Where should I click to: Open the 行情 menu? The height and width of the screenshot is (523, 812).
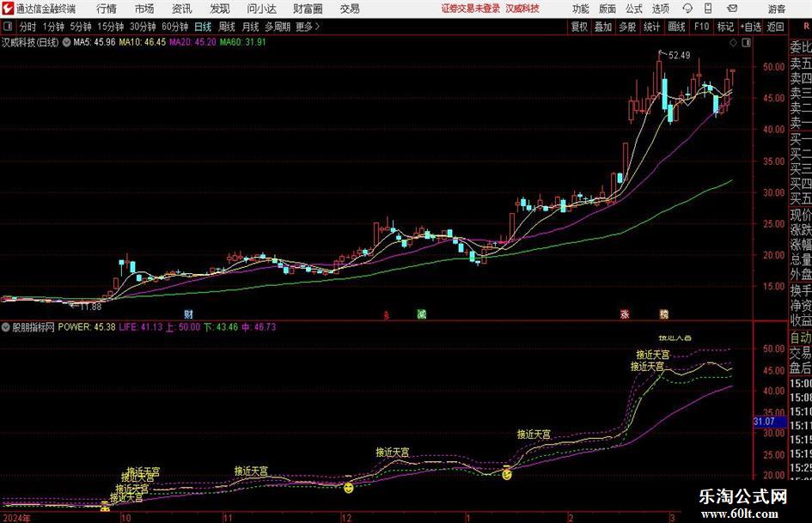(107, 9)
